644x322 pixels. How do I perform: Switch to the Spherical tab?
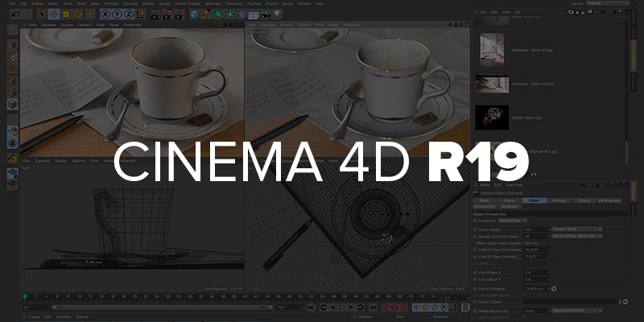click(x=510, y=206)
